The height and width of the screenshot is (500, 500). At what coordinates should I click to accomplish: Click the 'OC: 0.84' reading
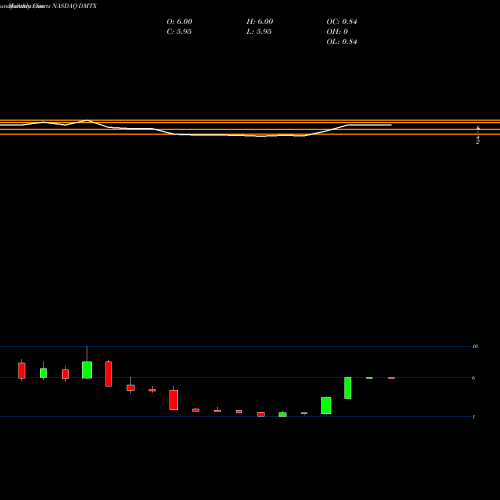click(x=342, y=22)
